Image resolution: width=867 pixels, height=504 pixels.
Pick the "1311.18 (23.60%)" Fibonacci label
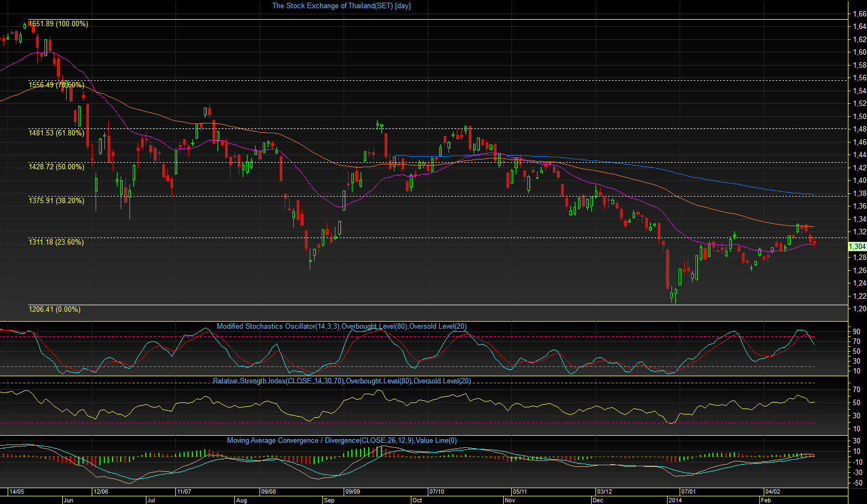(x=56, y=242)
